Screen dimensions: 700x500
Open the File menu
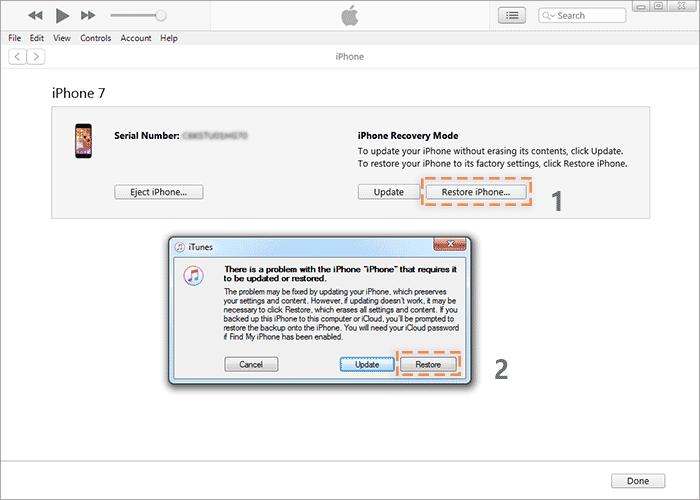pyautogui.click(x=15, y=38)
